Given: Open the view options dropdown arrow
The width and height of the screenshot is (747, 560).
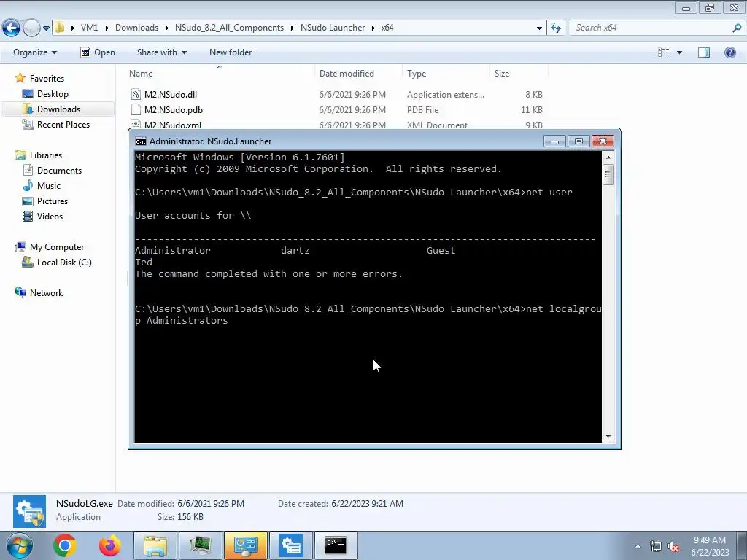Looking at the screenshot, I should (679, 52).
